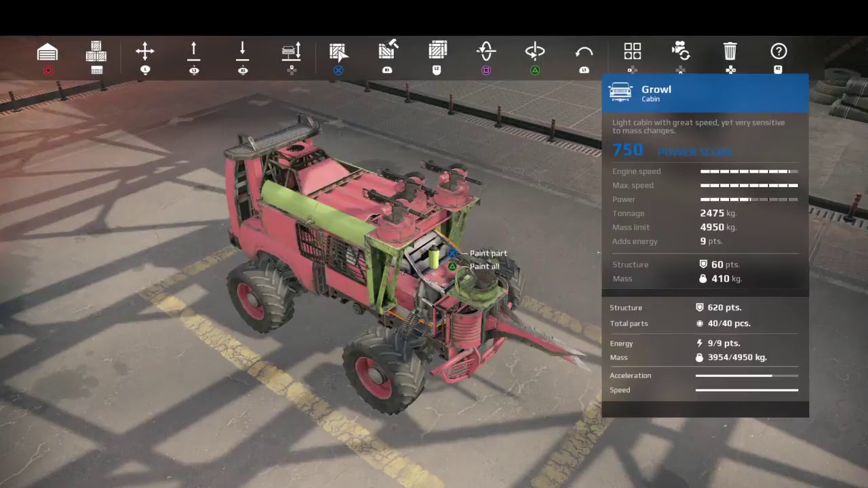This screenshot has height=488, width=868.
Task: Click the Max. speed stat bar
Action: 749,186
